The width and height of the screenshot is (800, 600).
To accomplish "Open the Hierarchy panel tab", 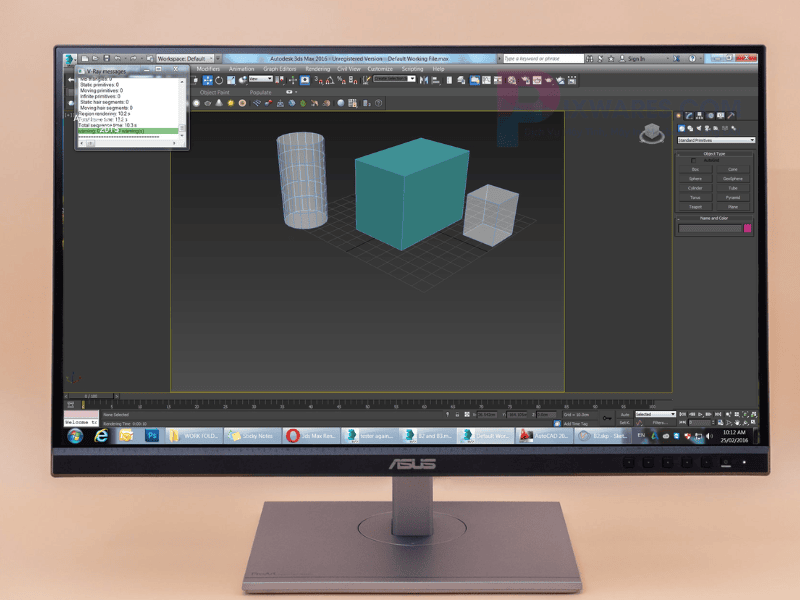I will (x=700, y=116).
